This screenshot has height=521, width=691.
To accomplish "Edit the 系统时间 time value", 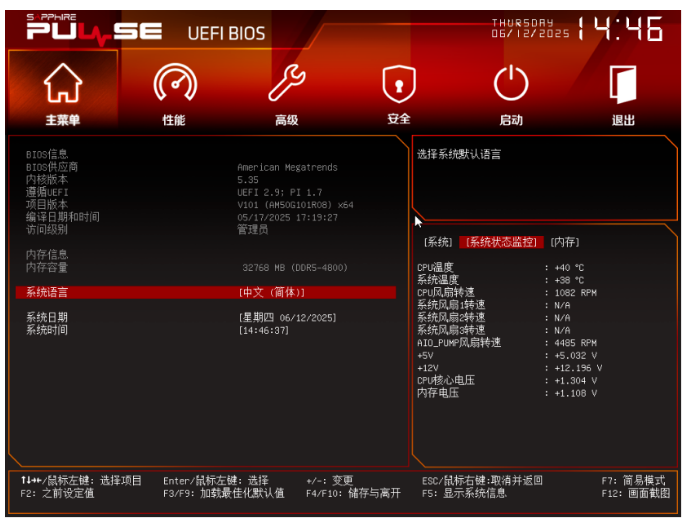I will tap(263, 329).
